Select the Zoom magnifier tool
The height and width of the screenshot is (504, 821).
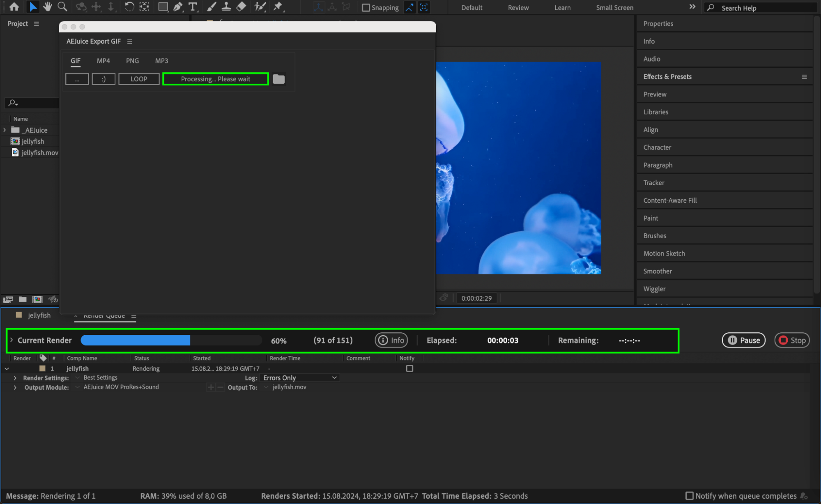pos(62,7)
